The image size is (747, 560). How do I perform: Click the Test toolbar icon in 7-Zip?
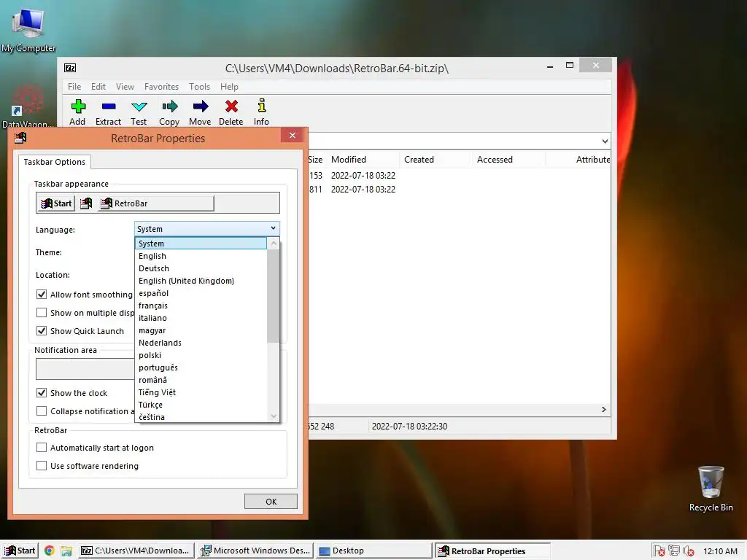coord(139,112)
